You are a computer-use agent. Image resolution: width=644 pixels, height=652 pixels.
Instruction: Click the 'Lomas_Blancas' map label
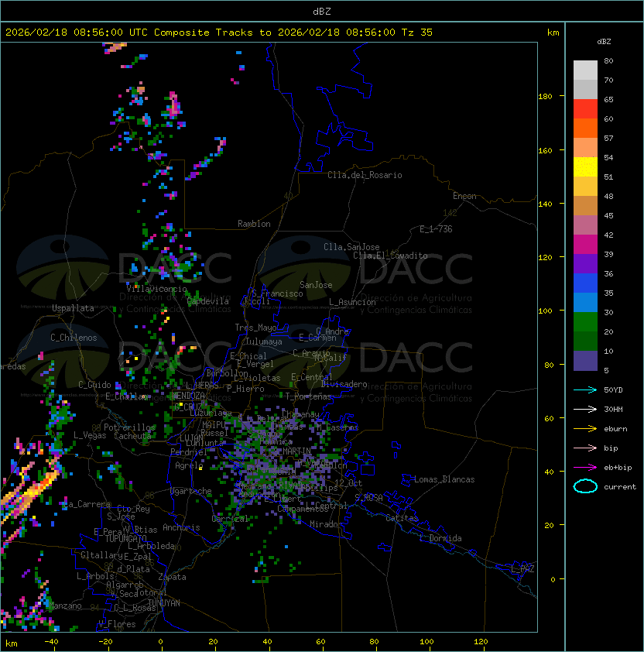click(444, 479)
